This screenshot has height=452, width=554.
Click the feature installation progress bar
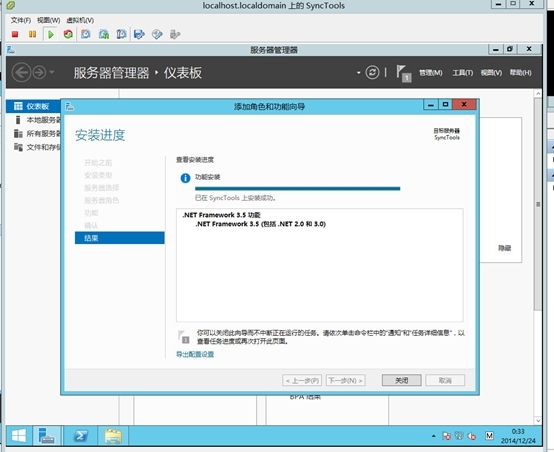click(x=297, y=188)
